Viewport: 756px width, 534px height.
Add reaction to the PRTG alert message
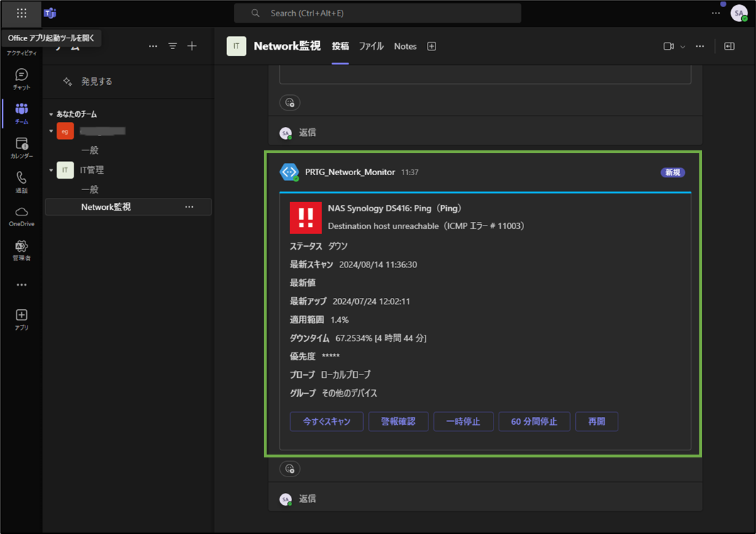pyautogui.click(x=290, y=469)
